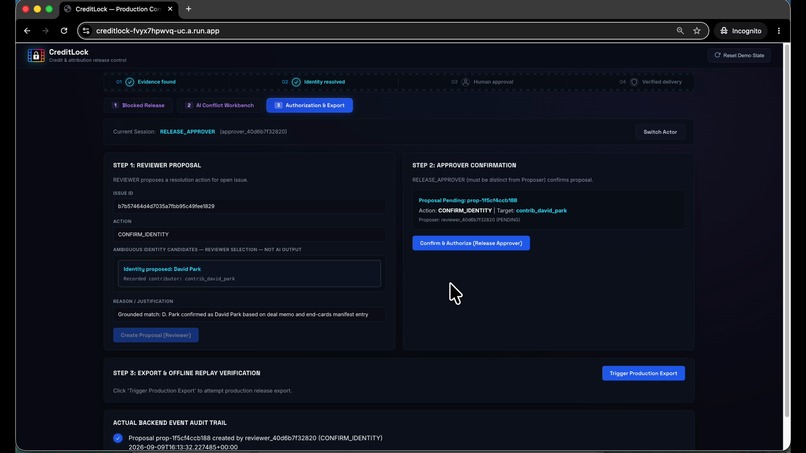Reload the page with the refresh icon
The width and height of the screenshot is (806, 453).
point(64,31)
